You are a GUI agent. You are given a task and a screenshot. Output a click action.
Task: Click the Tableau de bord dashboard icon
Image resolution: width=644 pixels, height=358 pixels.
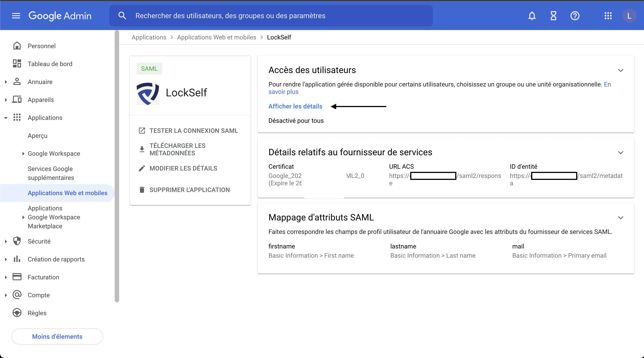(x=17, y=64)
